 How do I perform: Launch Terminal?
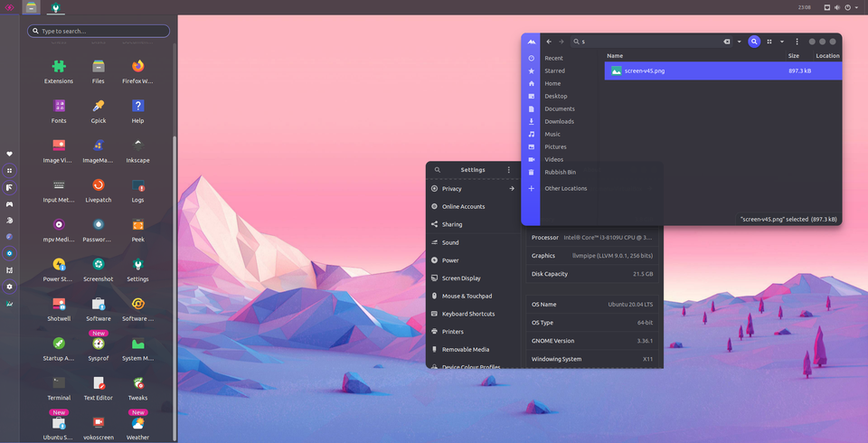coord(59,389)
